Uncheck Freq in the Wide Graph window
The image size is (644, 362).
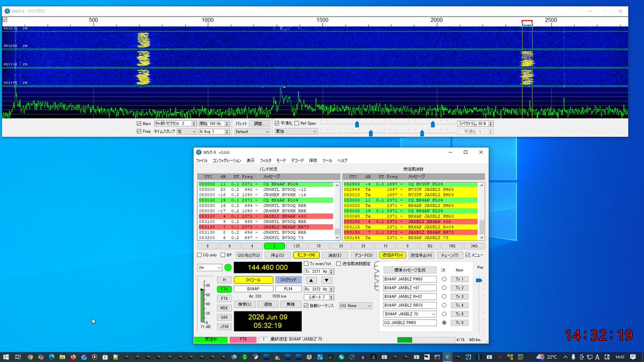pos(140,131)
